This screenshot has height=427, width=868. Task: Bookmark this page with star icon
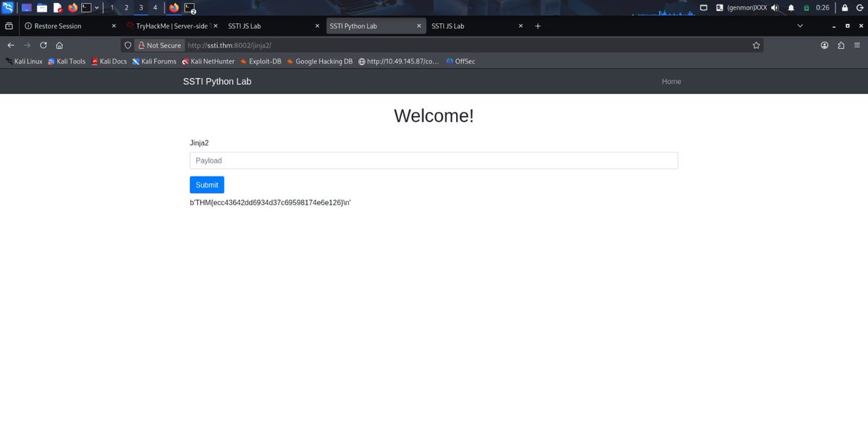[x=757, y=46]
